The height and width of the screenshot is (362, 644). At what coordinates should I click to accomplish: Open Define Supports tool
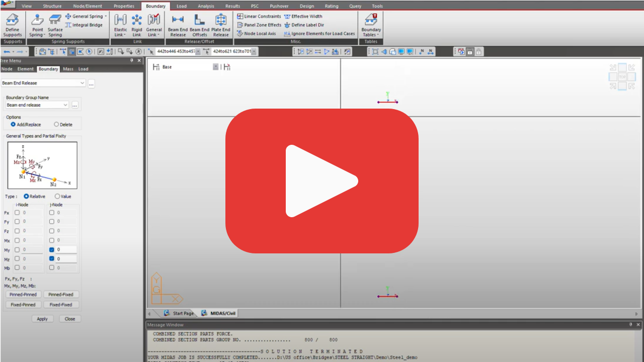pos(13,25)
